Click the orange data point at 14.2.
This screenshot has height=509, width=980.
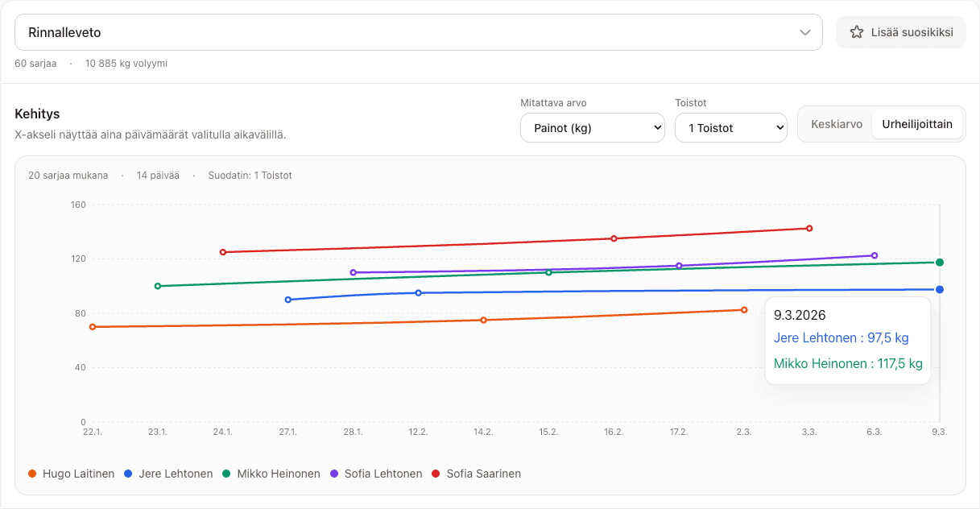[x=483, y=320]
